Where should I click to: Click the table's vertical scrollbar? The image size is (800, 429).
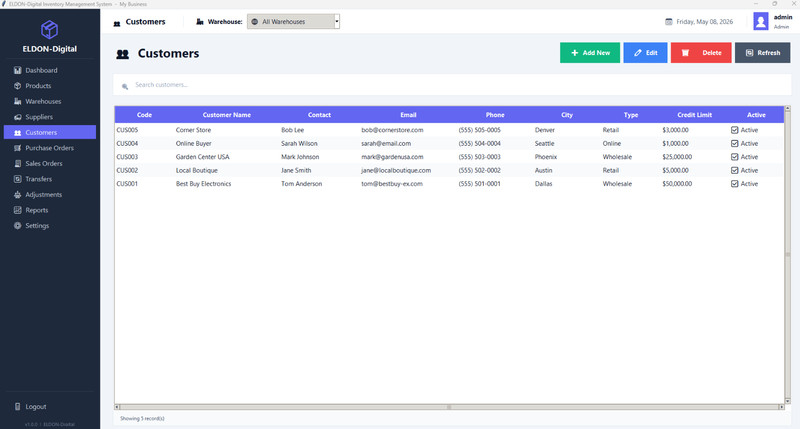click(787, 254)
